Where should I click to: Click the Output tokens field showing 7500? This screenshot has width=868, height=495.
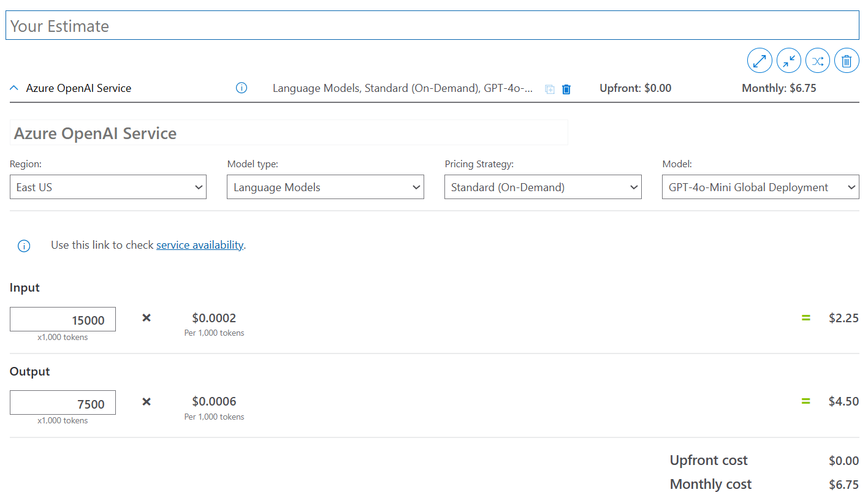pyautogui.click(x=63, y=402)
